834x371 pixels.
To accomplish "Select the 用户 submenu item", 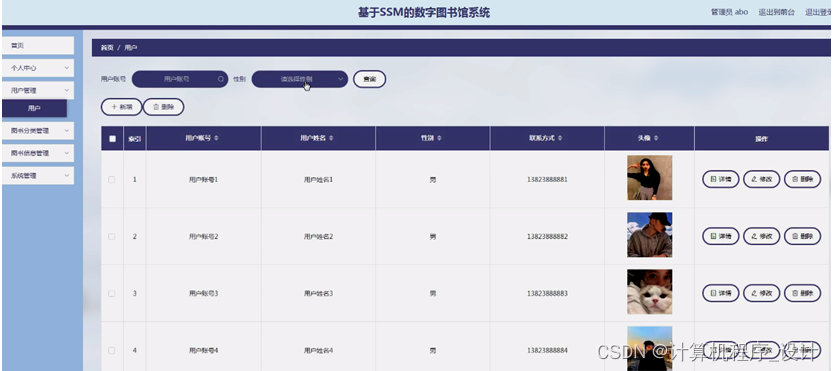I will pos(35,108).
